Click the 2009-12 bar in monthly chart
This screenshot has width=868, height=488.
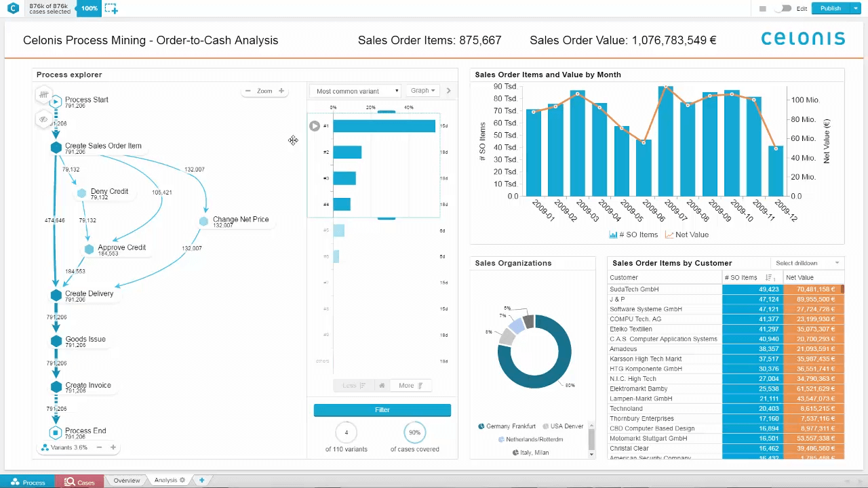tap(776, 171)
